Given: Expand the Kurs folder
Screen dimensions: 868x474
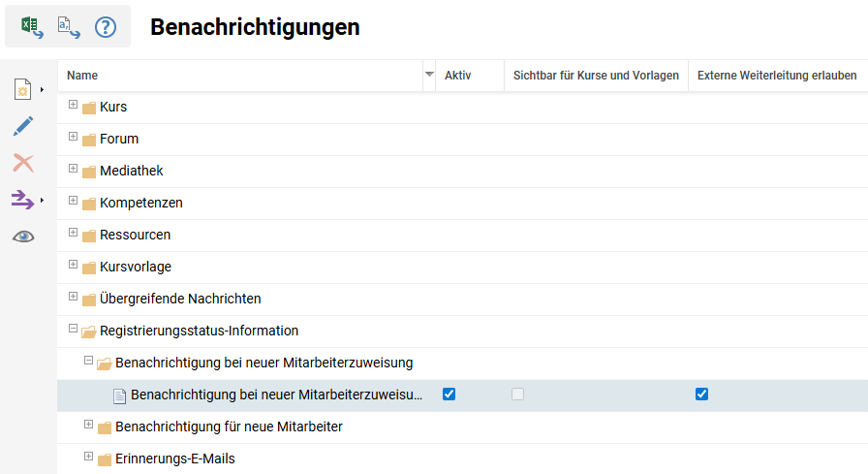Looking at the screenshot, I should click(x=73, y=104).
